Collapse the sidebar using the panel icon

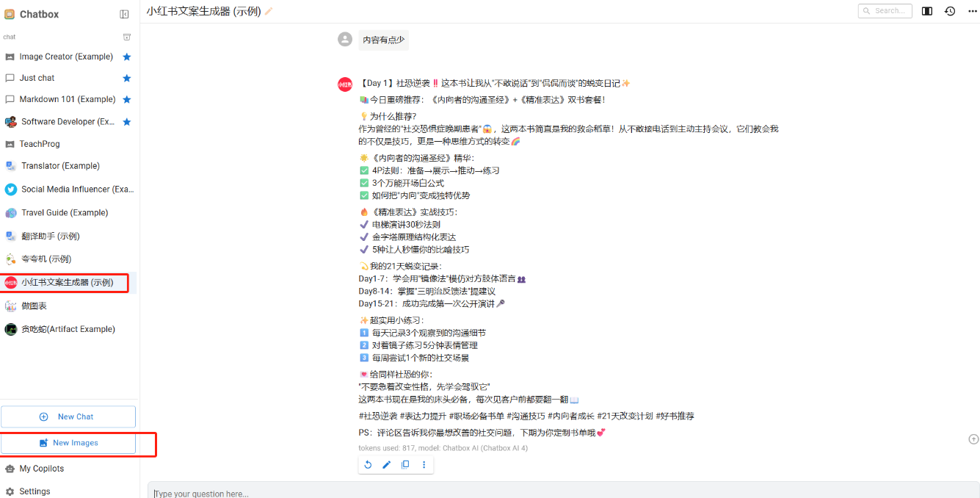(124, 14)
